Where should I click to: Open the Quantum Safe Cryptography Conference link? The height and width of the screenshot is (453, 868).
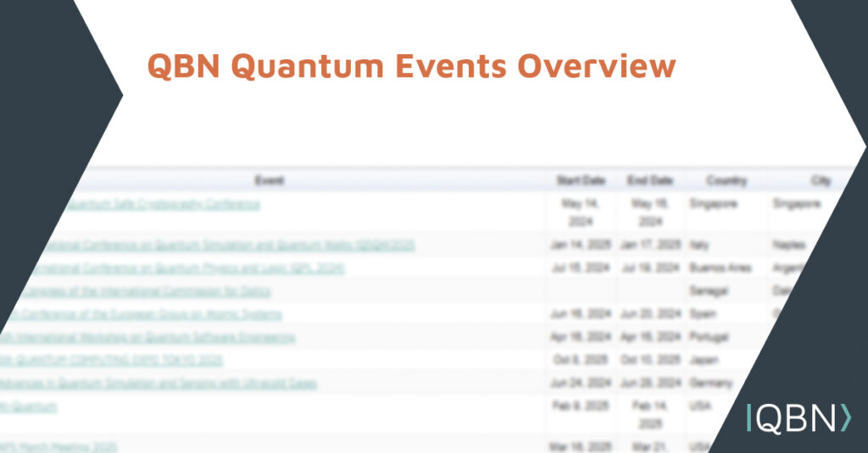(163, 204)
